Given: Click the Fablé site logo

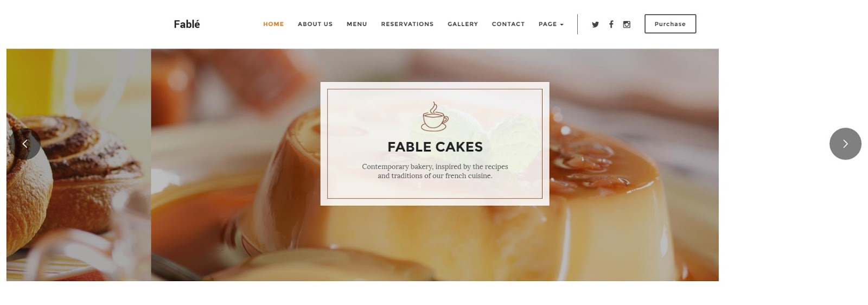Looking at the screenshot, I should click(187, 24).
